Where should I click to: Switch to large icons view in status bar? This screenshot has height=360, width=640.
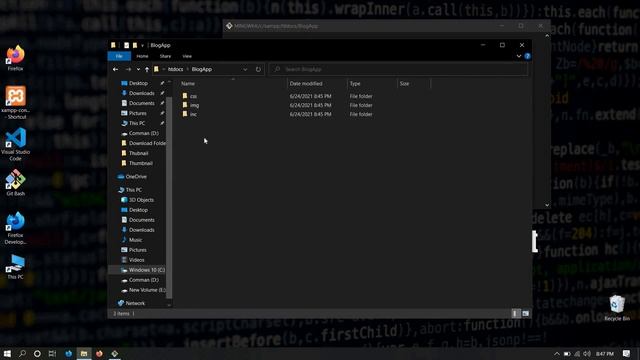(x=525, y=313)
